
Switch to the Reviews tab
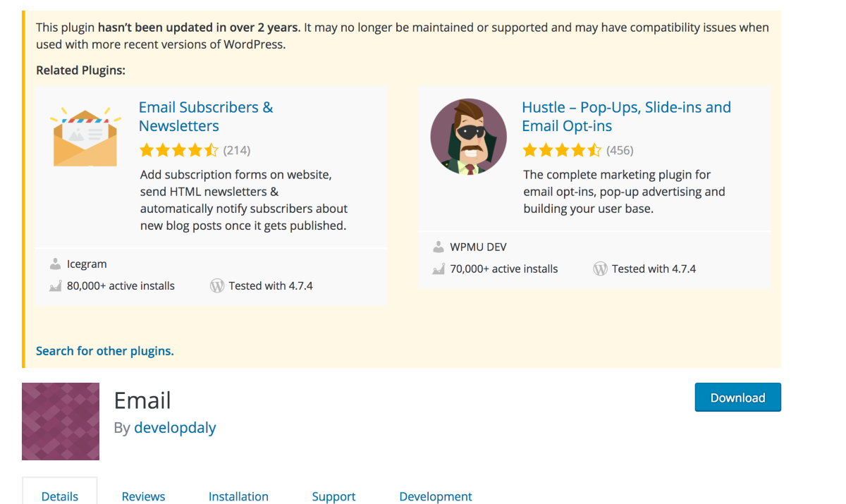tap(143, 496)
